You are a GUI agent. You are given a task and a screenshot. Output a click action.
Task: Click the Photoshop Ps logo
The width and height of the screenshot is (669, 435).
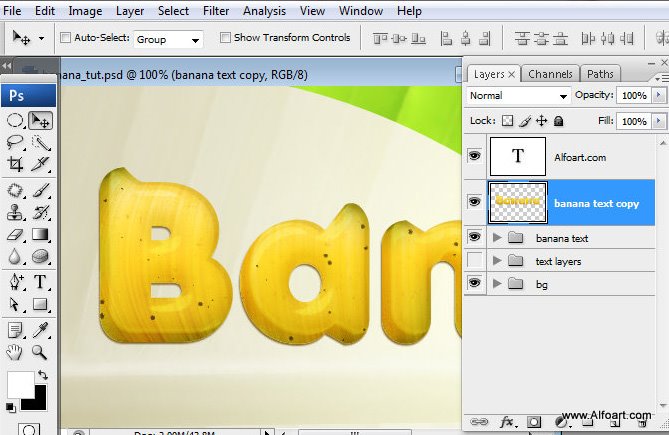28,95
